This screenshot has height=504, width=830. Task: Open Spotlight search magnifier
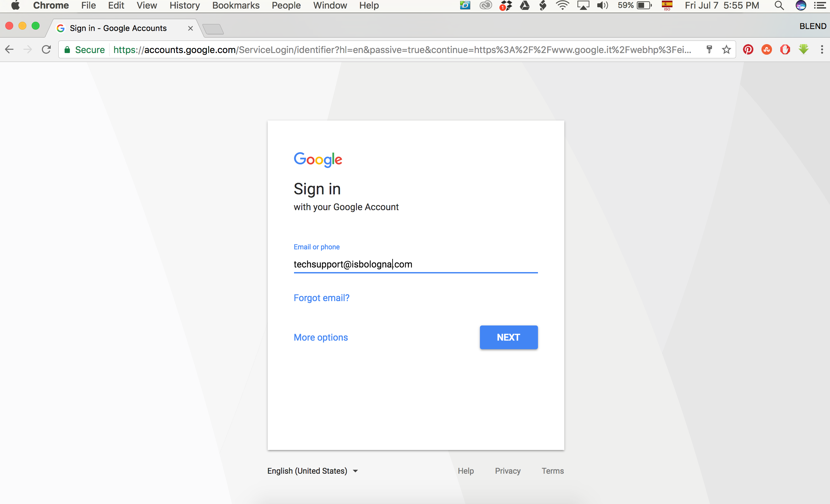(779, 5)
